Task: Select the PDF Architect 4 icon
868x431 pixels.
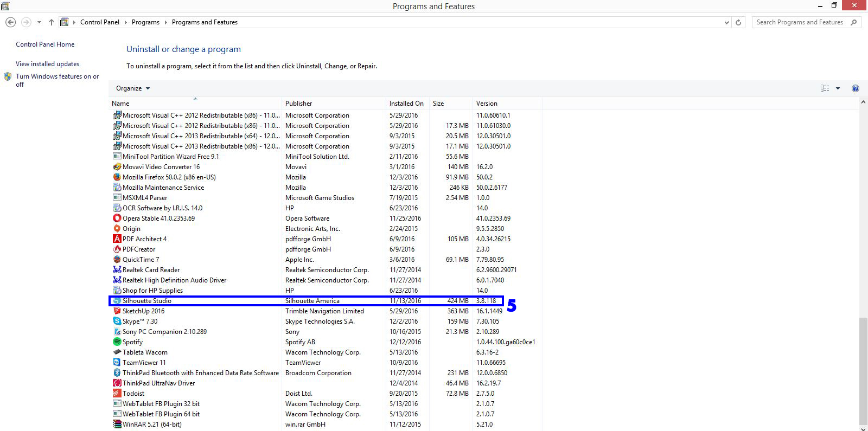Action: click(x=117, y=239)
